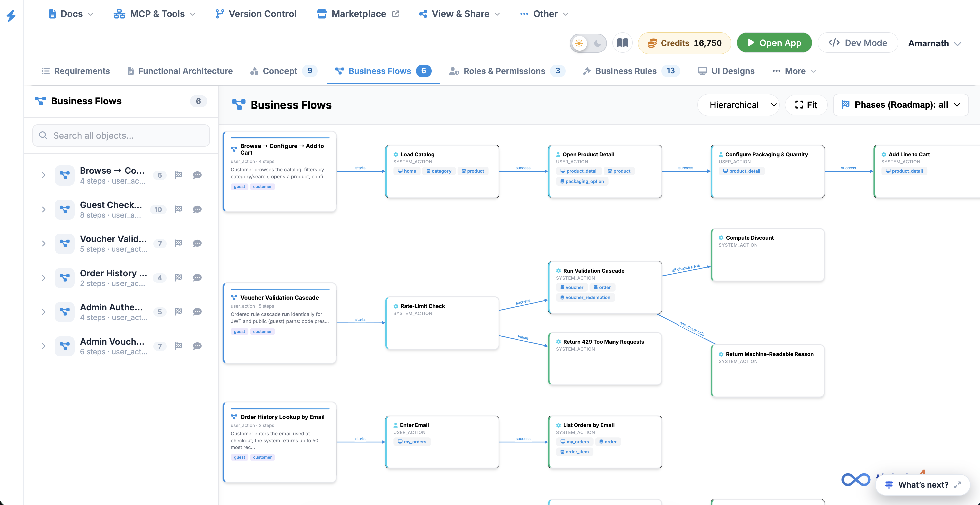980x505 pixels.
Task: Click the voucher_redemption tag chip
Action: click(x=585, y=298)
